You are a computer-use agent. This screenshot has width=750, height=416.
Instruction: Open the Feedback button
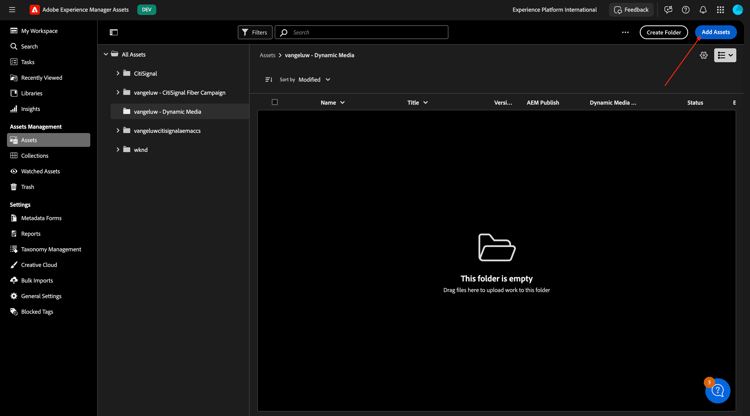point(631,10)
